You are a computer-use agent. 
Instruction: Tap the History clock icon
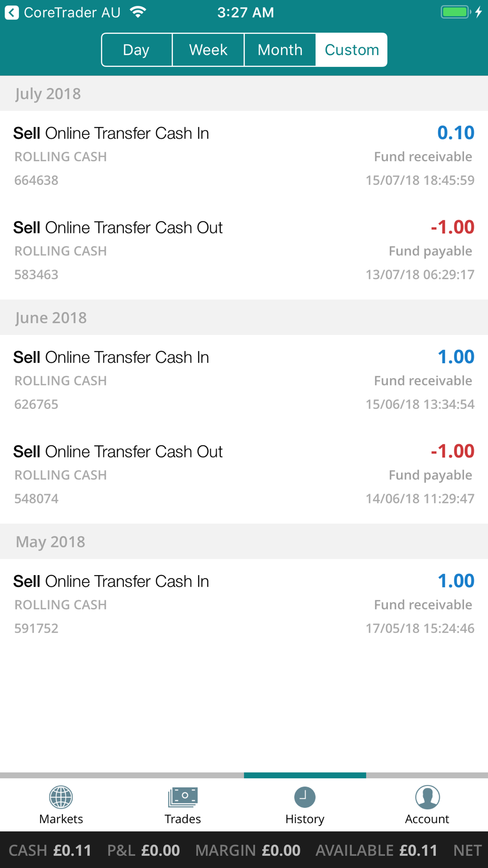(305, 797)
